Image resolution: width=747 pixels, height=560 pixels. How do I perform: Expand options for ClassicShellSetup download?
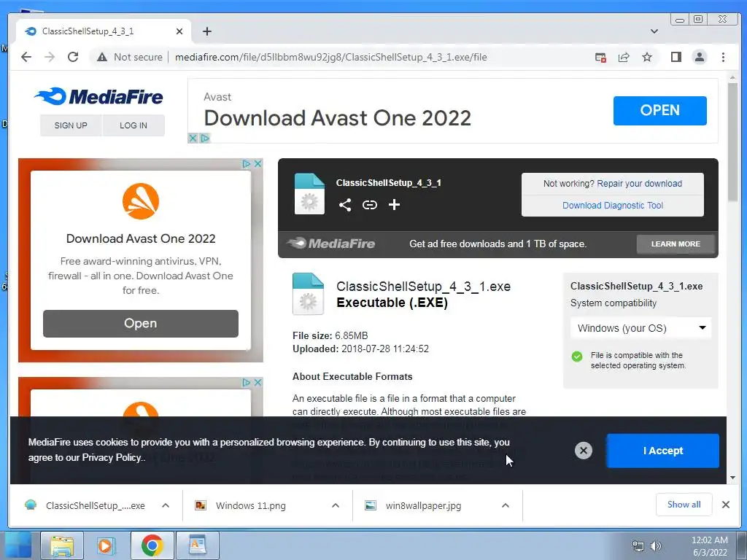[x=166, y=505]
